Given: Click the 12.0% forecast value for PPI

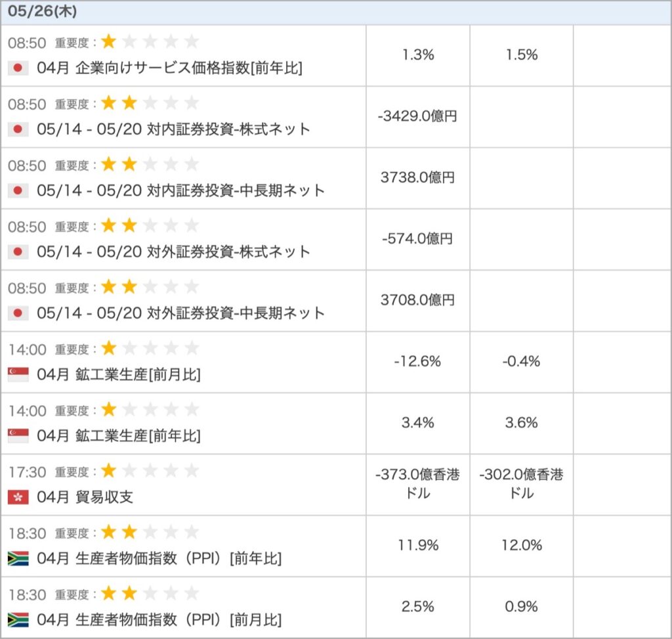Looking at the screenshot, I should (x=522, y=546).
